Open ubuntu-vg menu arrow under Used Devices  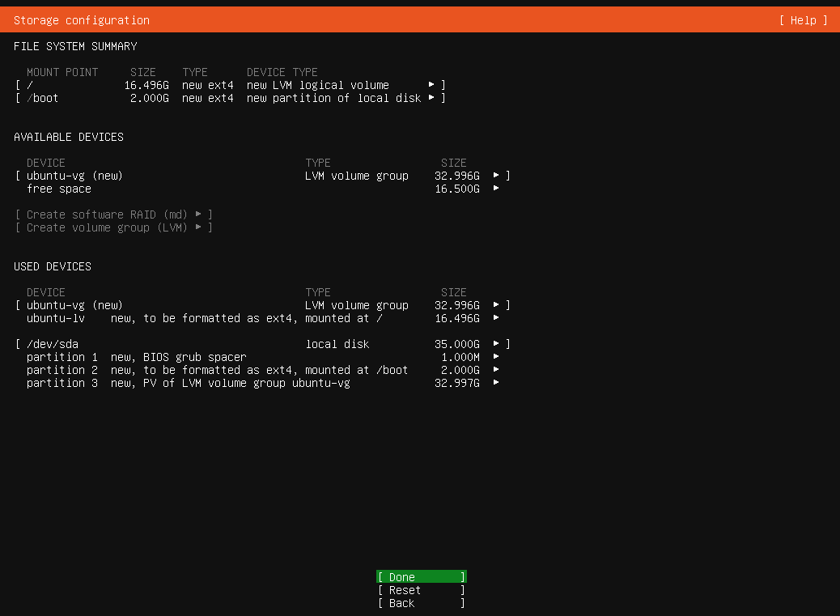(497, 305)
